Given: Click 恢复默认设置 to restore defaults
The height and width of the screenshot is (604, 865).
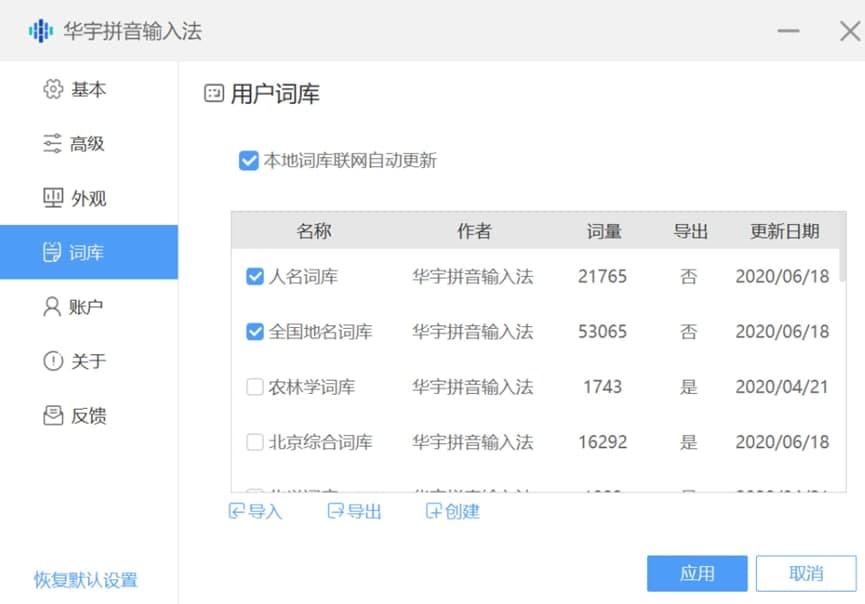Looking at the screenshot, I should click(x=84, y=580).
